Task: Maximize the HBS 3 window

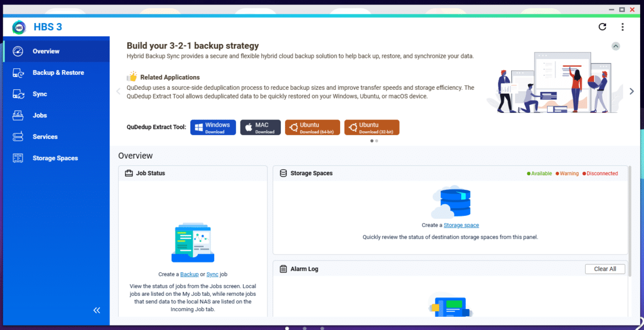Action: pyautogui.click(x=622, y=9)
